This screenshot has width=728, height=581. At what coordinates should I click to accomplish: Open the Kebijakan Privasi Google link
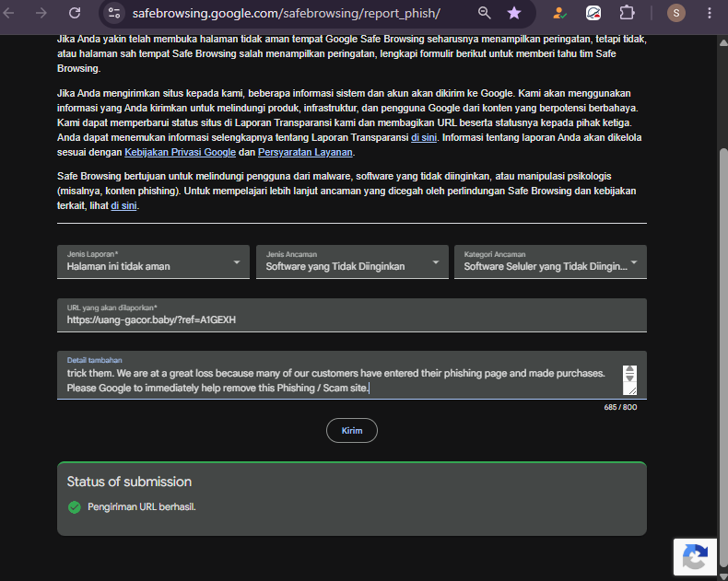180,152
